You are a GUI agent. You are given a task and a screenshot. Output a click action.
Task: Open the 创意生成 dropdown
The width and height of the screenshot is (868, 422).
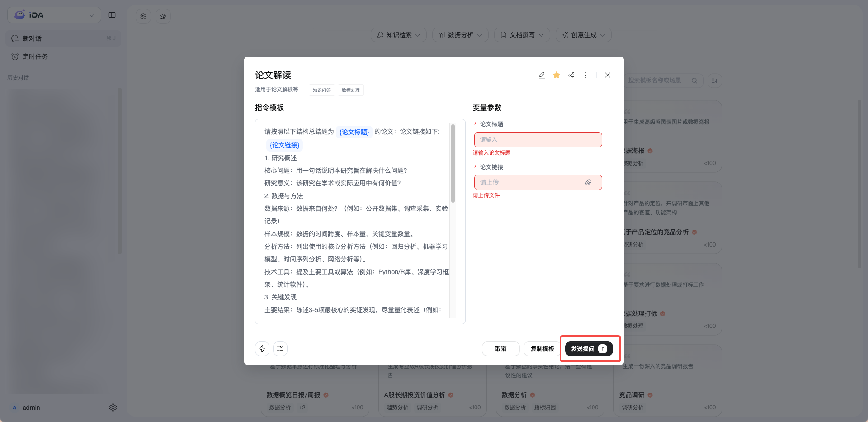pos(584,35)
